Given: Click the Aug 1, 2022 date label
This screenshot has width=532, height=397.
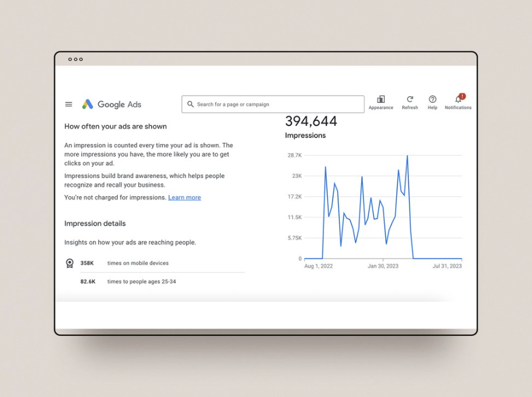Looking at the screenshot, I should pyautogui.click(x=319, y=266).
